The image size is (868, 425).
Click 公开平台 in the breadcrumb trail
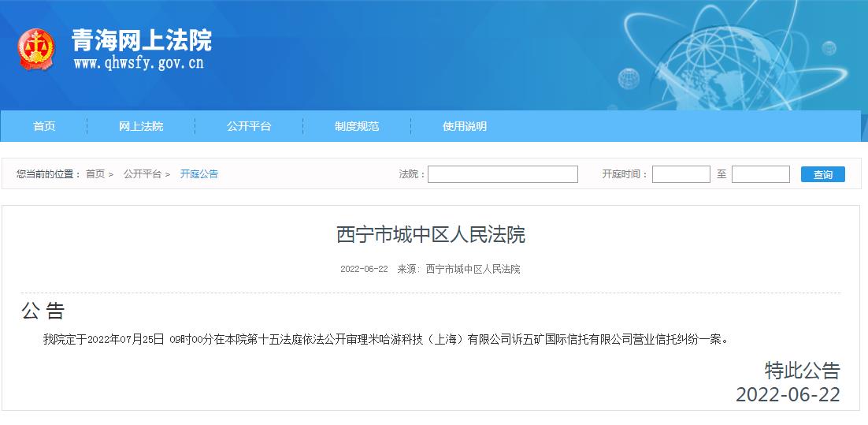(x=142, y=174)
